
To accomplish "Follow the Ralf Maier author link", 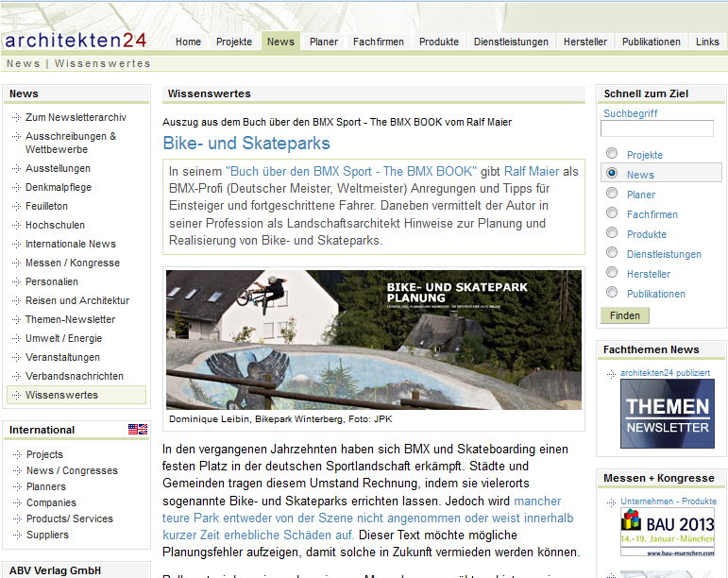I will tap(532, 171).
